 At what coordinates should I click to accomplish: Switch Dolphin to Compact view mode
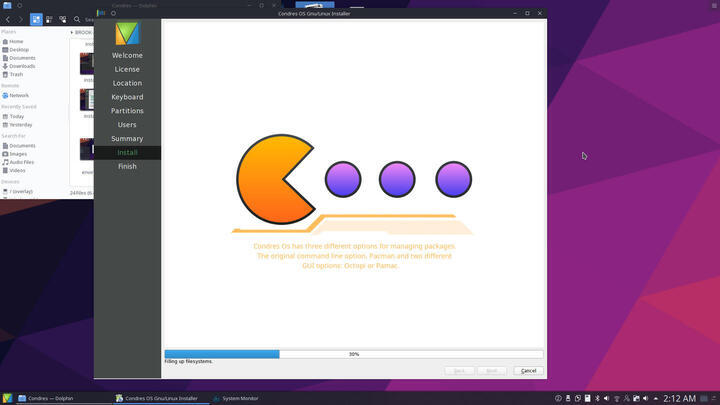point(49,19)
